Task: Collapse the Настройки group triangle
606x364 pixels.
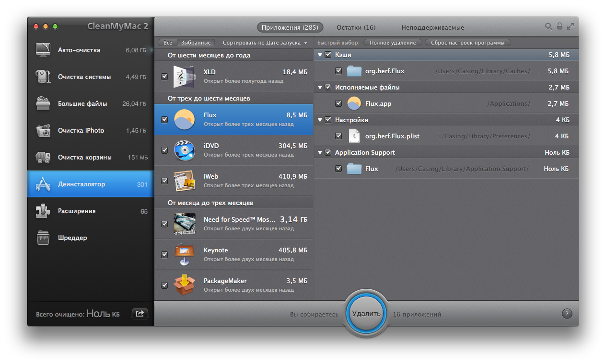Action: pyautogui.click(x=320, y=120)
